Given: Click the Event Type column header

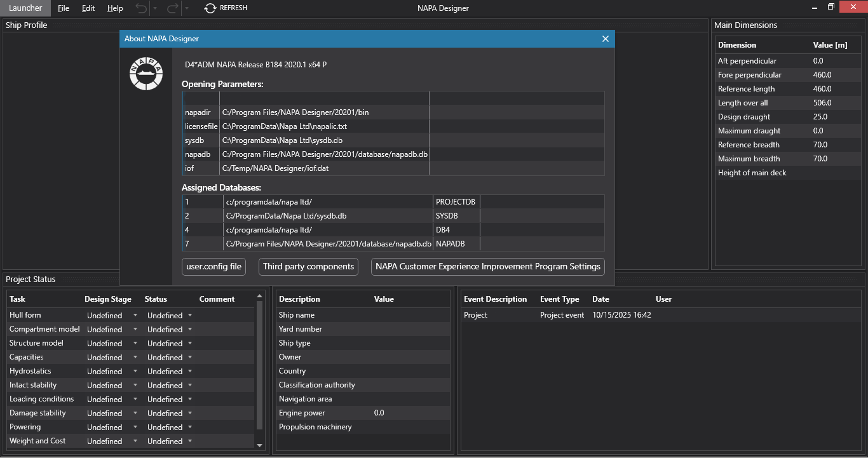Looking at the screenshot, I should pos(560,299).
